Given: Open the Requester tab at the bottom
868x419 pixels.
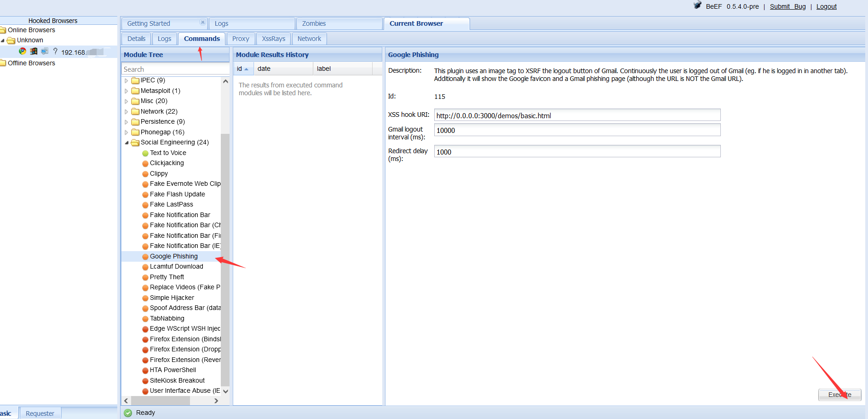Looking at the screenshot, I should click(40, 413).
